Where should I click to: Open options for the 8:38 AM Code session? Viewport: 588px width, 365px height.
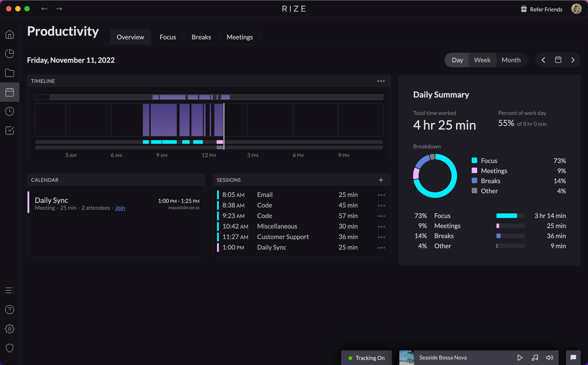(x=381, y=205)
